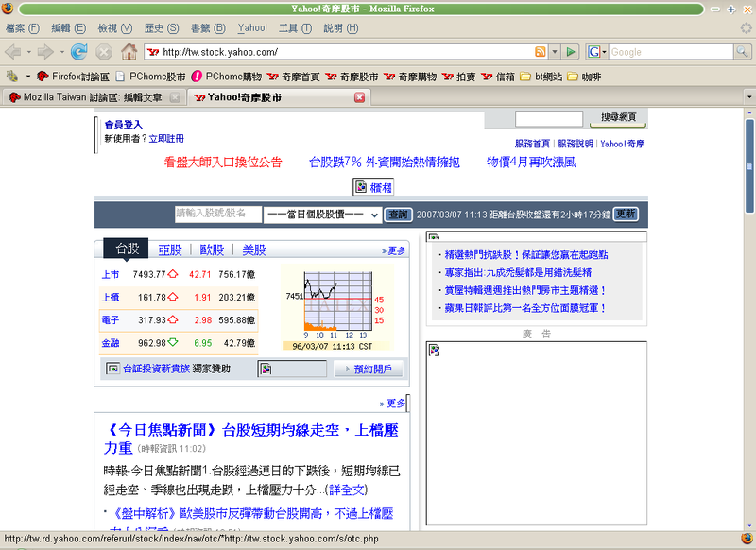
Task: Click the Home toolbar icon
Action: [x=129, y=51]
